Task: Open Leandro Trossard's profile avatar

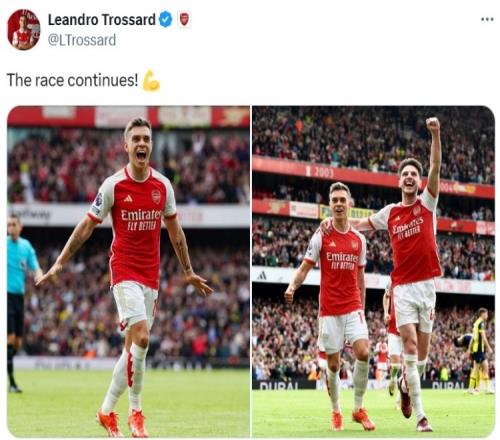Action: [x=24, y=30]
